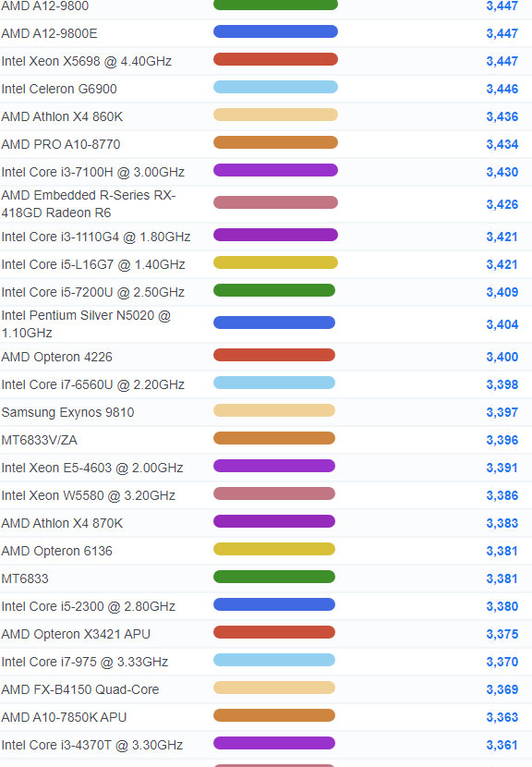The image size is (532, 767).
Task: Open the MT6833V/ZA chip link
Action: point(39,440)
